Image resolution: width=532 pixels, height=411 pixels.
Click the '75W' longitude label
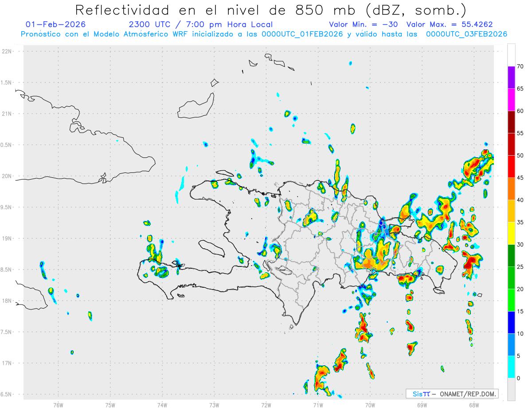click(x=110, y=405)
